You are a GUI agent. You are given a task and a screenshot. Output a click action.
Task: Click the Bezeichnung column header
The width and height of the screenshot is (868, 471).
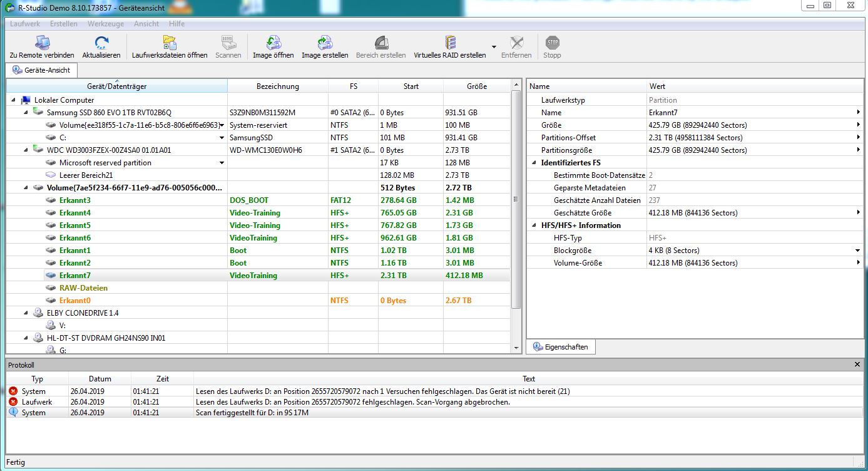coord(277,86)
